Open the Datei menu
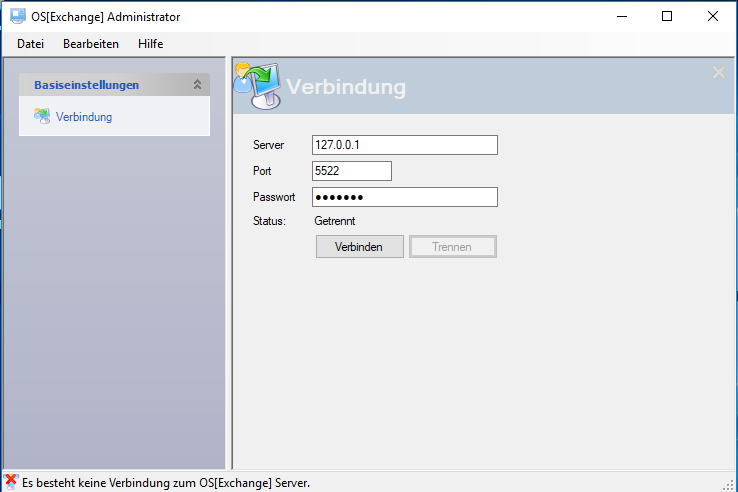Viewport: 738px width, 492px height. coord(30,44)
